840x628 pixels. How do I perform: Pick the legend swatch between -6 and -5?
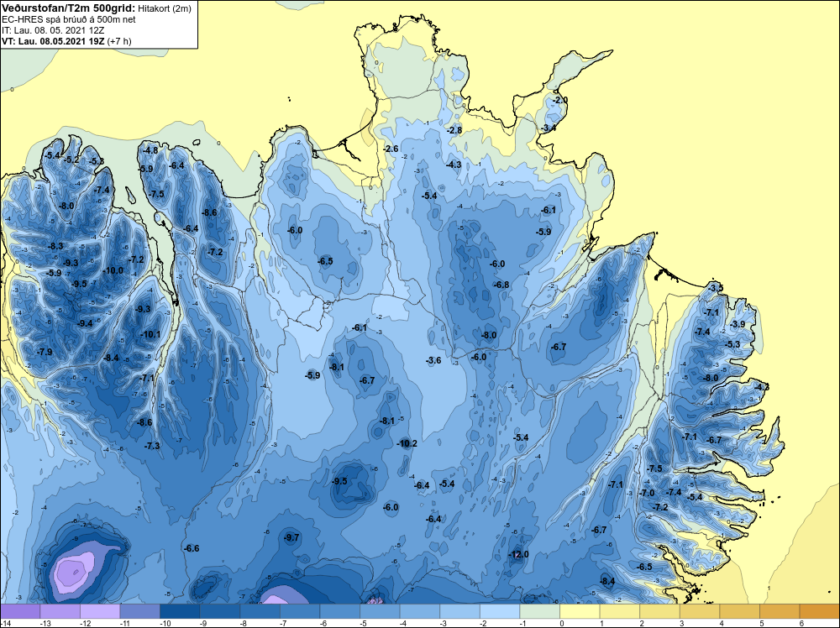[339, 611]
